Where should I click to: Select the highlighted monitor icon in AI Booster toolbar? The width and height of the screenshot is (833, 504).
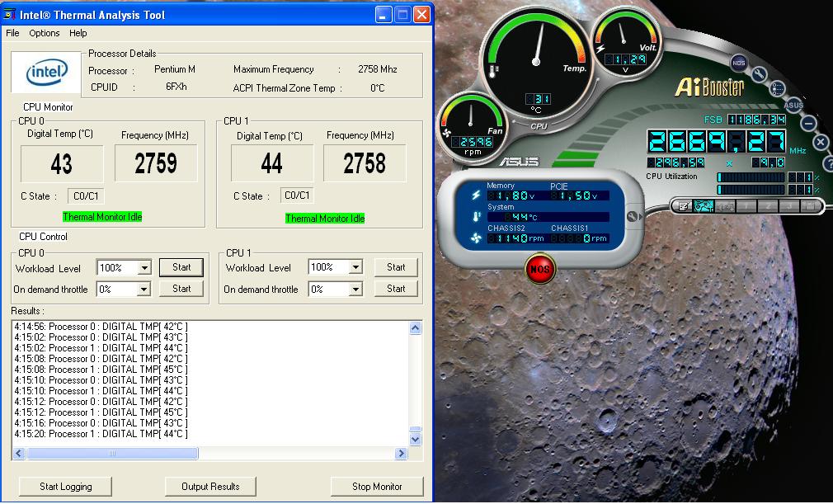click(704, 206)
